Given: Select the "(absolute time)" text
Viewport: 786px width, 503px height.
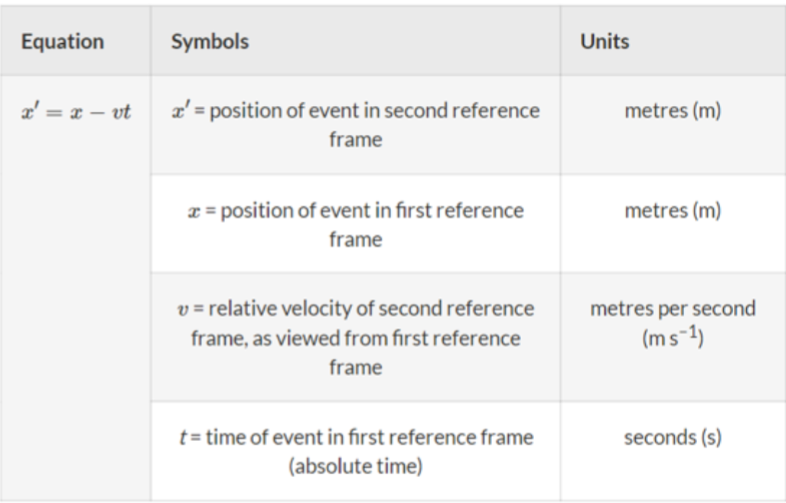Looking at the screenshot, I should tap(355, 465).
